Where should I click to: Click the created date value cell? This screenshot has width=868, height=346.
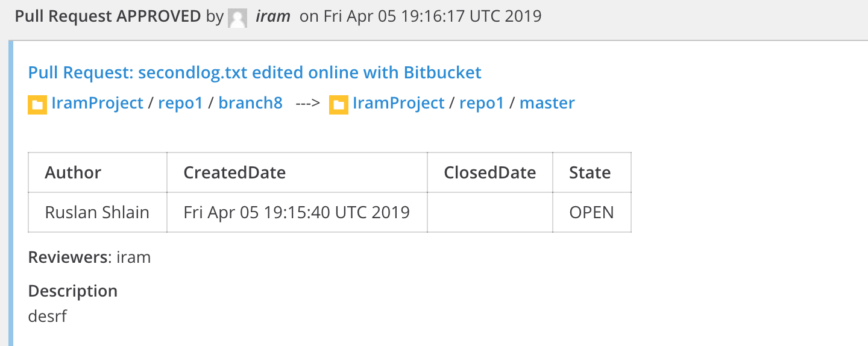(297, 212)
